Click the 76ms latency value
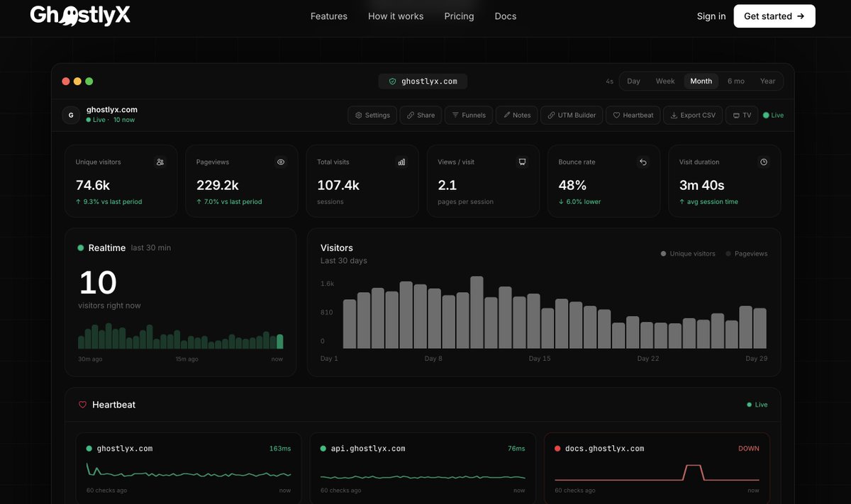Image resolution: width=851 pixels, height=504 pixels. (516, 449)
